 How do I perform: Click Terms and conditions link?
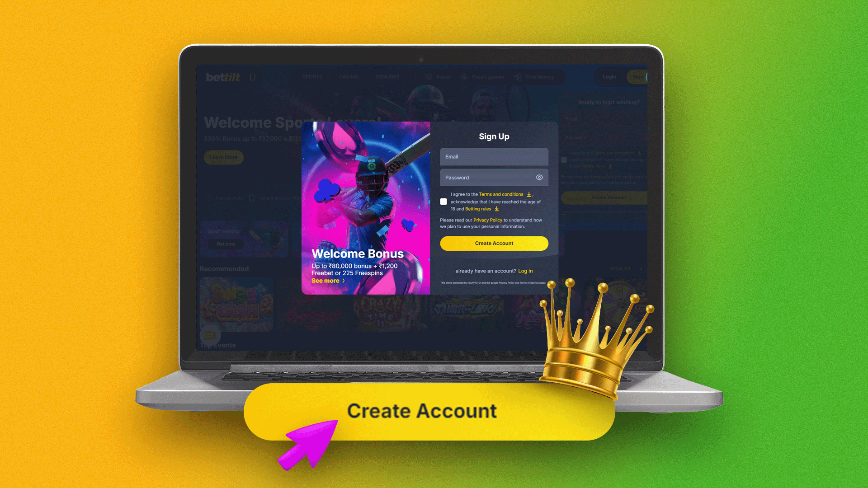click(501, 194)
